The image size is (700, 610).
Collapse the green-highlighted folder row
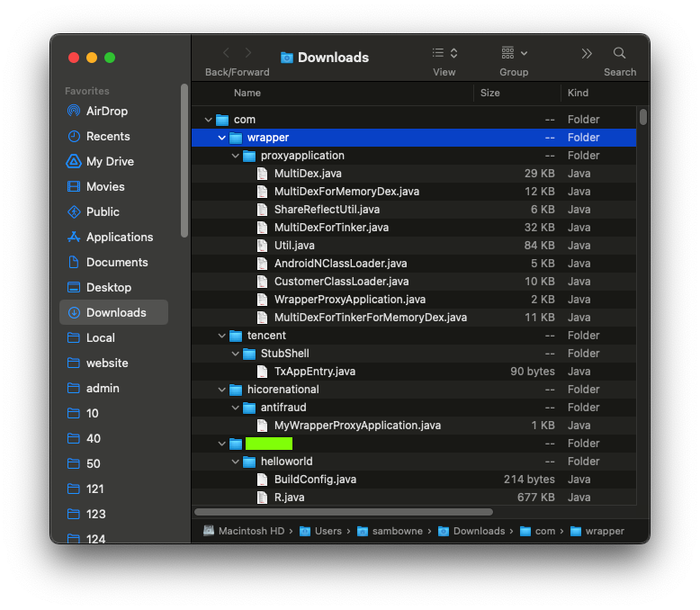[222, 444]
